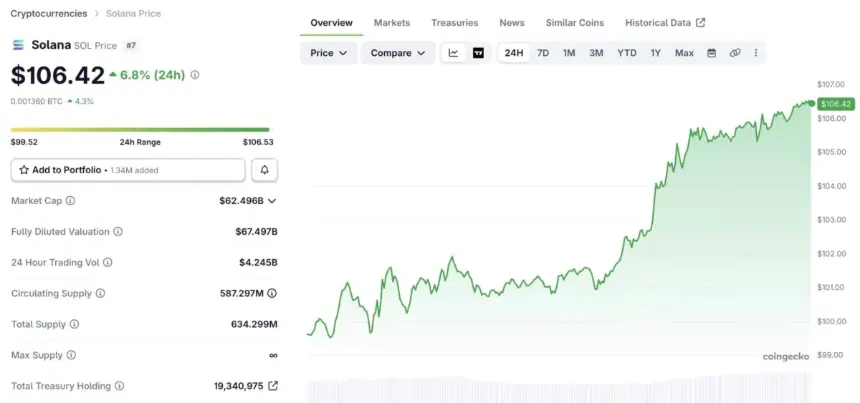860x403 pixels.
Task: Click the 0.001360 BTC value
Action: tap(36, 101)
